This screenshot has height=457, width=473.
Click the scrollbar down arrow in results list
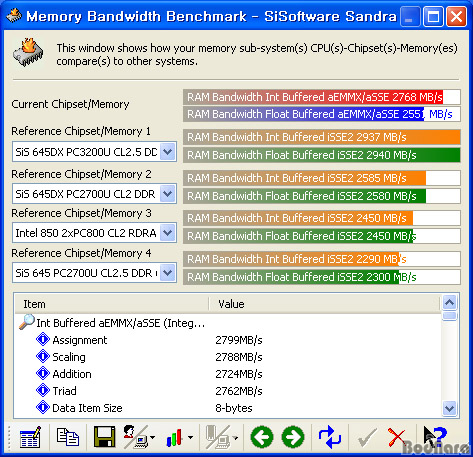(x=449, y=408)
